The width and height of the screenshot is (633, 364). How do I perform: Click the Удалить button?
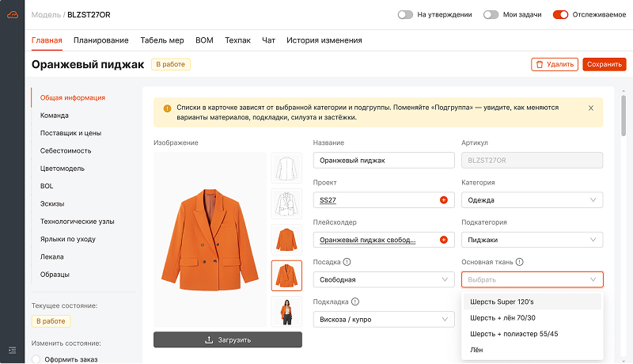(x=555, y=65)
